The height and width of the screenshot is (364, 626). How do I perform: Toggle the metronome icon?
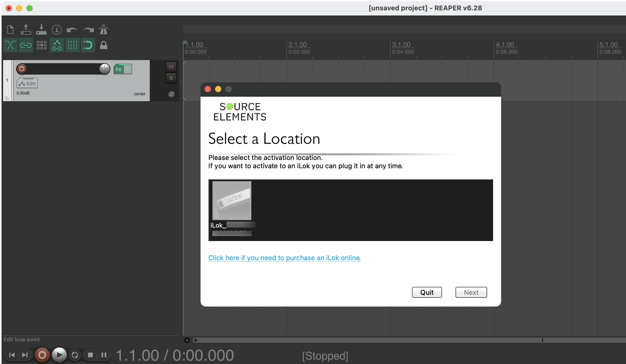click(x=103, y=30)
